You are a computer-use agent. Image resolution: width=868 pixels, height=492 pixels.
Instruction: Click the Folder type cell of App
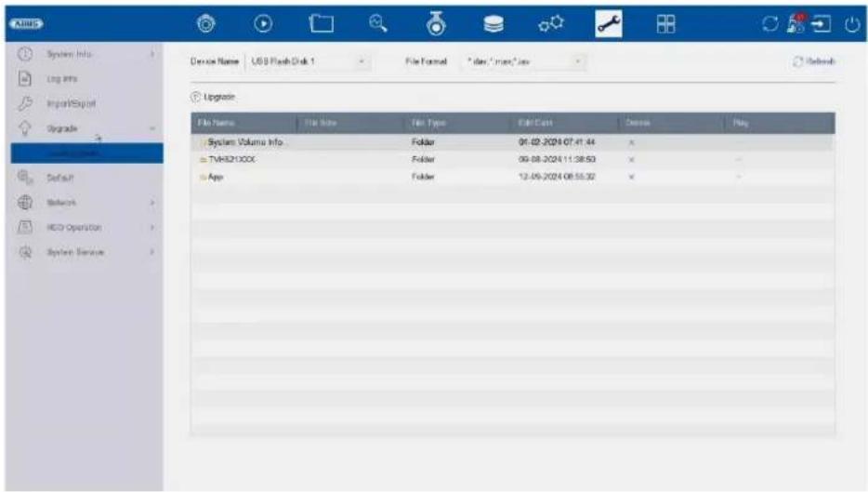(423, 177)
